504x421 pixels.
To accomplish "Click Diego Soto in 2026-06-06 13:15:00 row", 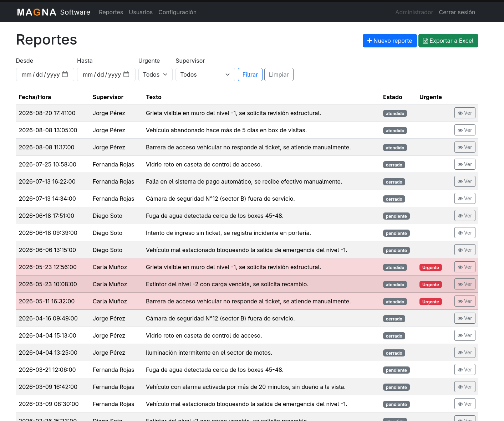I will click(107, 250).
